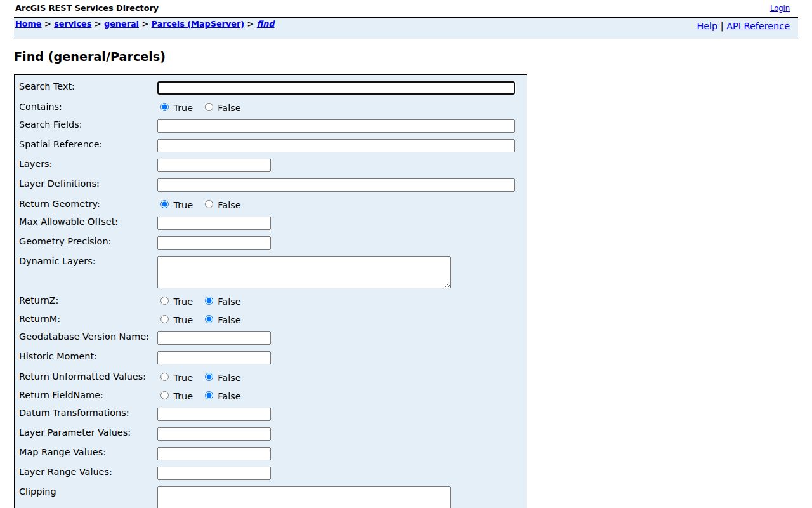The height and width of the screenshot is (508, 812).
Task: Focus the Spatial Reference field
Action: tap(336, 146)
